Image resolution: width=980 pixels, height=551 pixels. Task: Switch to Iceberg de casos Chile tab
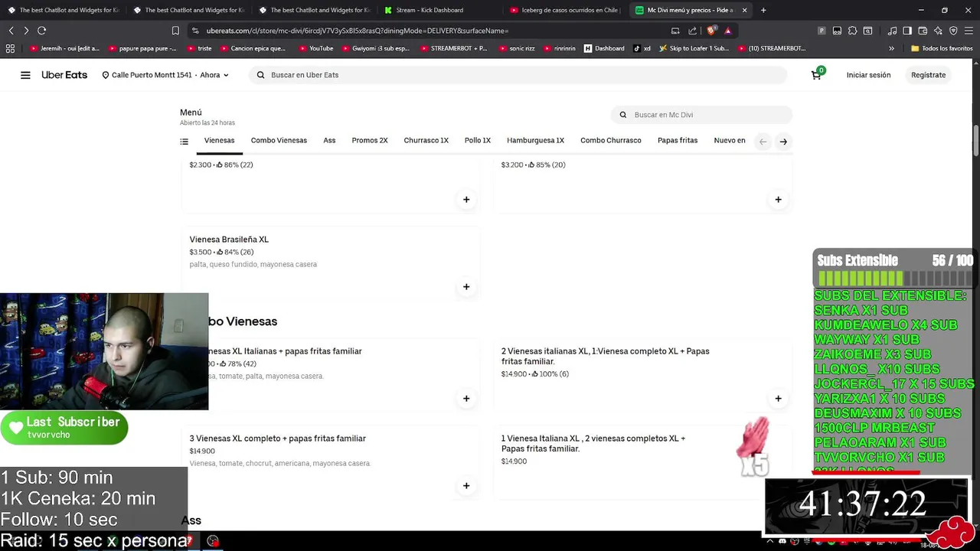click(564, 10)
